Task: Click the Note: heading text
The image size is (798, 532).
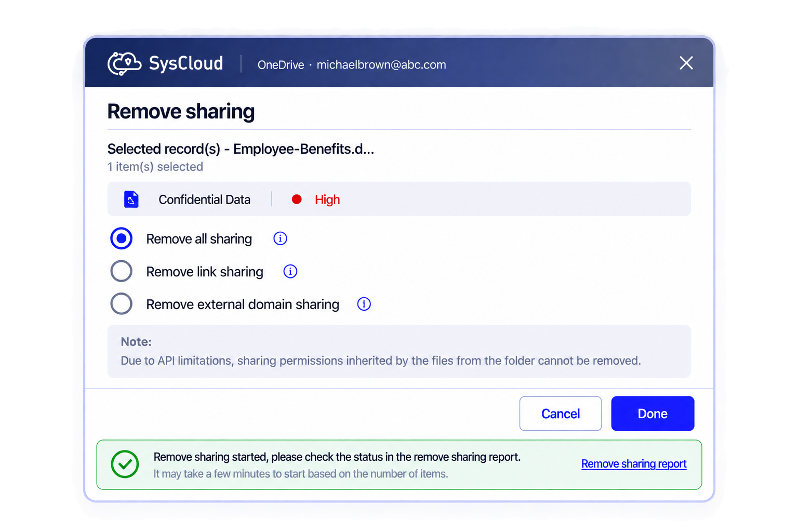Action: [136, 342]
